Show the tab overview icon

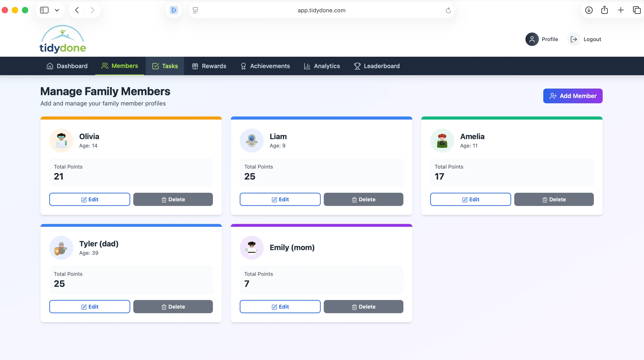[x=637, y=10]
